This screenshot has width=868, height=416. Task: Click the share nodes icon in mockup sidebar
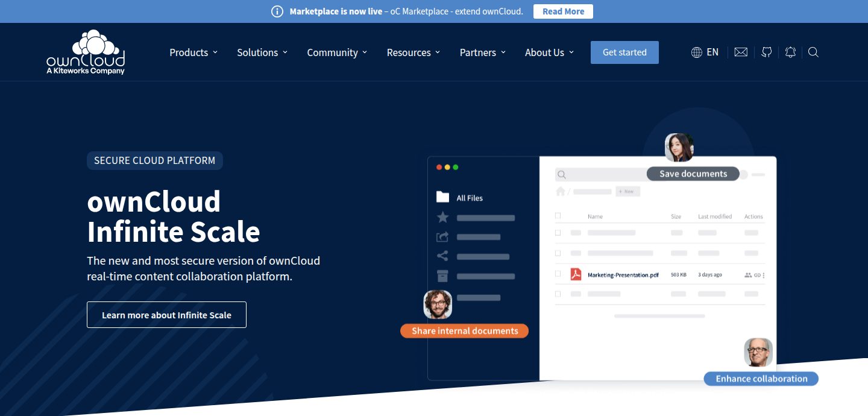[443, 256]
